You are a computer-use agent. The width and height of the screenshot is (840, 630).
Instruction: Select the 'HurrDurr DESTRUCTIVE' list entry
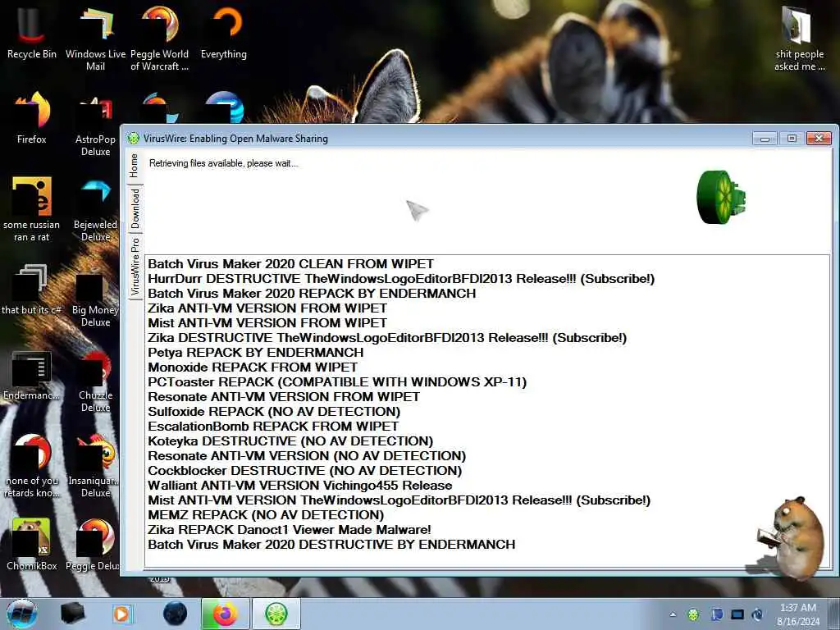[401, 279]
